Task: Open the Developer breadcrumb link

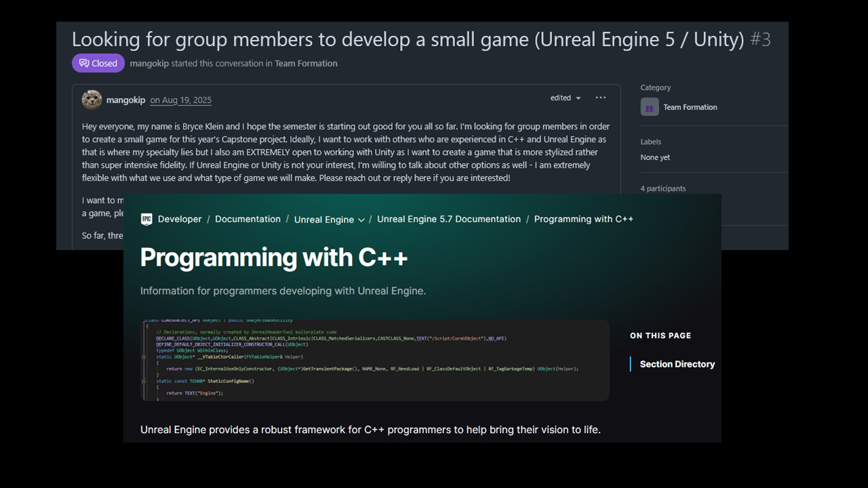Action: coord(180,219)
